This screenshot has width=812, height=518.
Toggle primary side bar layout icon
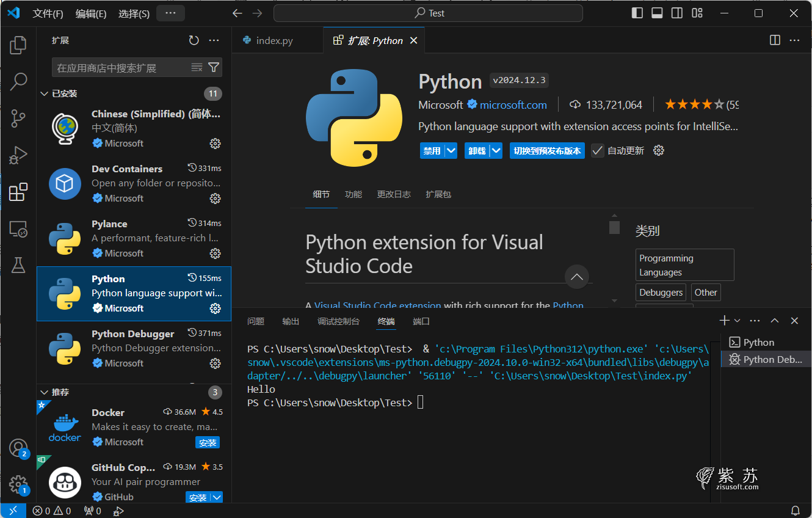pos(637,13)
